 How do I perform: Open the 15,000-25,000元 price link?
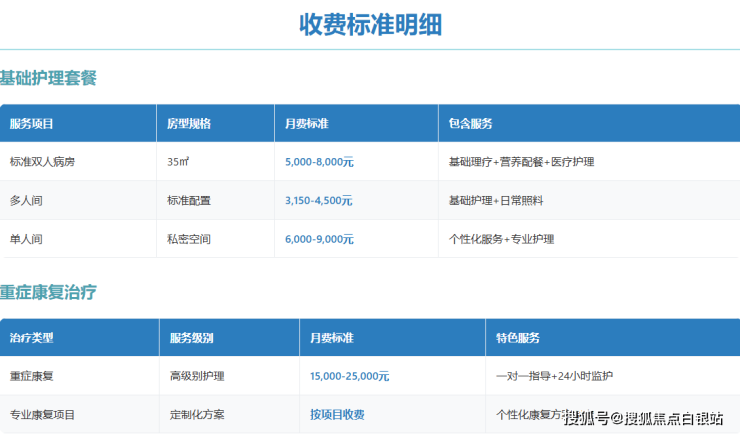click(349, 376)
